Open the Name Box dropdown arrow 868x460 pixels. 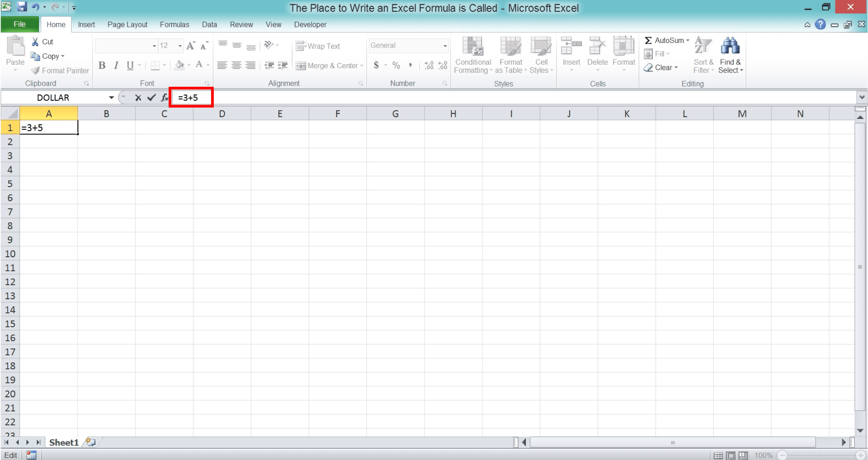111,98
